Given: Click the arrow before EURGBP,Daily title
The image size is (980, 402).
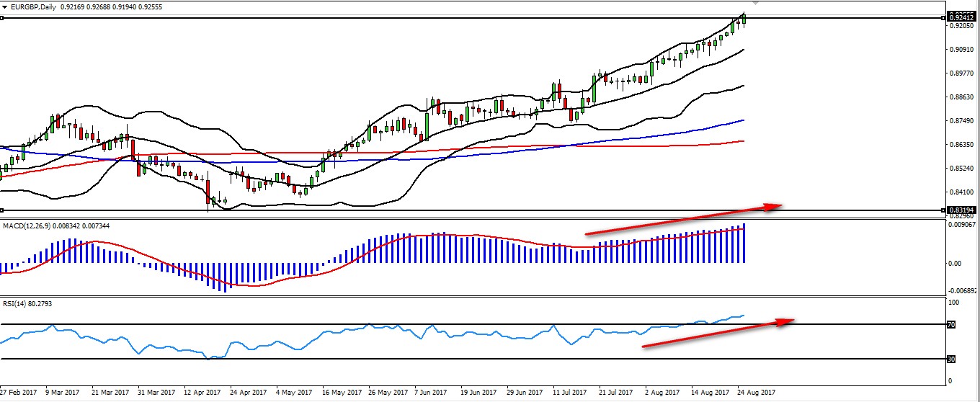Looking at the screenshot, I should click(6, 6).
